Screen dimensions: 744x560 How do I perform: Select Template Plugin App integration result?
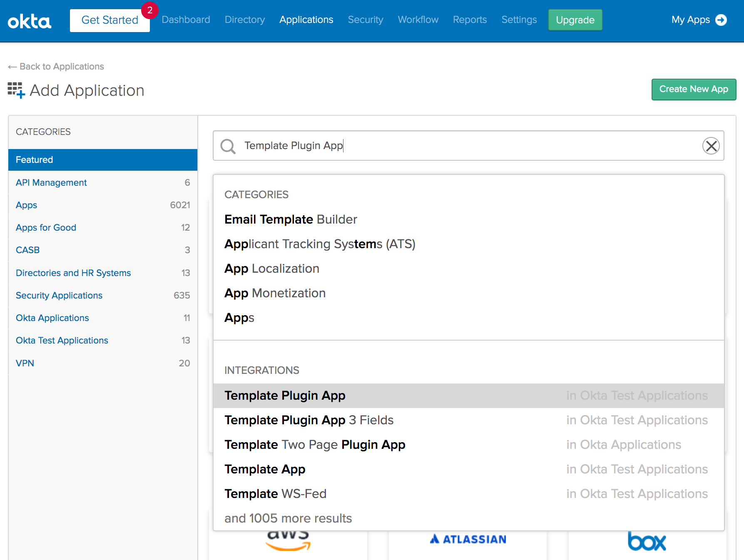[469, 396]
